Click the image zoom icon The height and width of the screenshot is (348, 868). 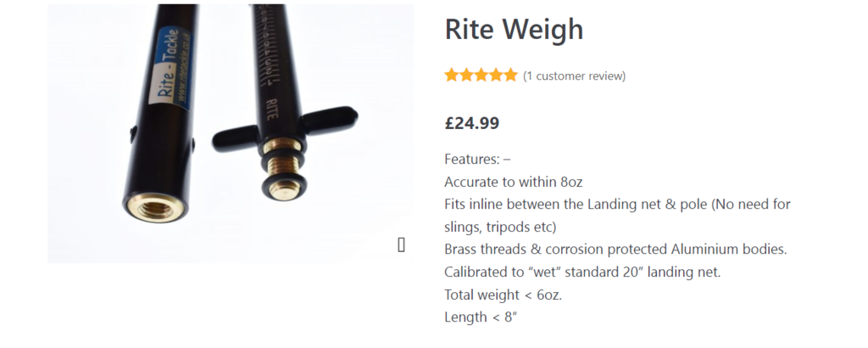[401, 245]
